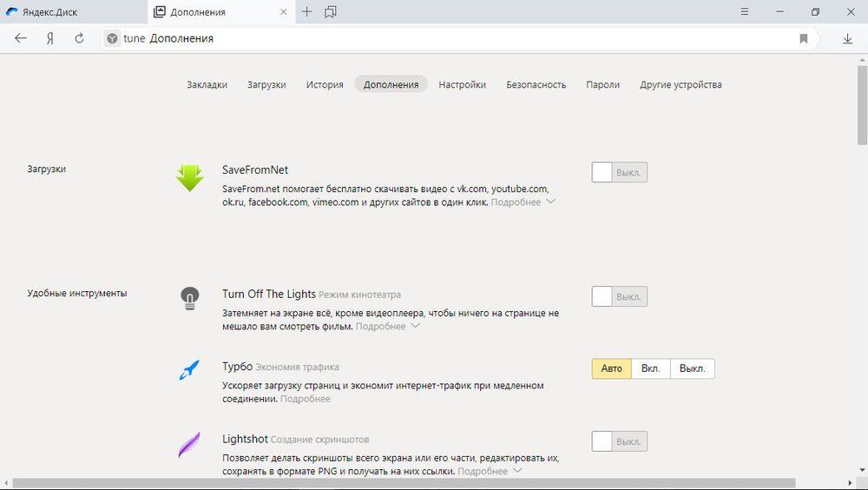
Task: Click Подробнее link under Lightshot
Action: (x=483, y=471)
